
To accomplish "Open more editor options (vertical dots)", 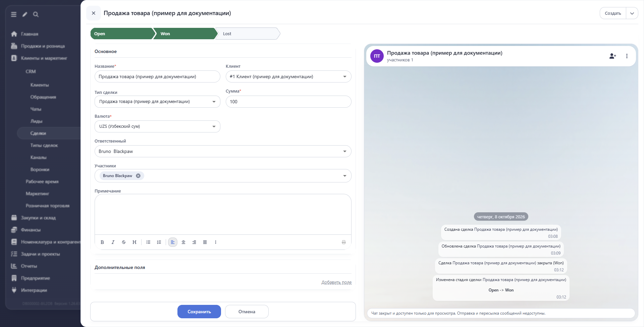I will click(216, 242).
